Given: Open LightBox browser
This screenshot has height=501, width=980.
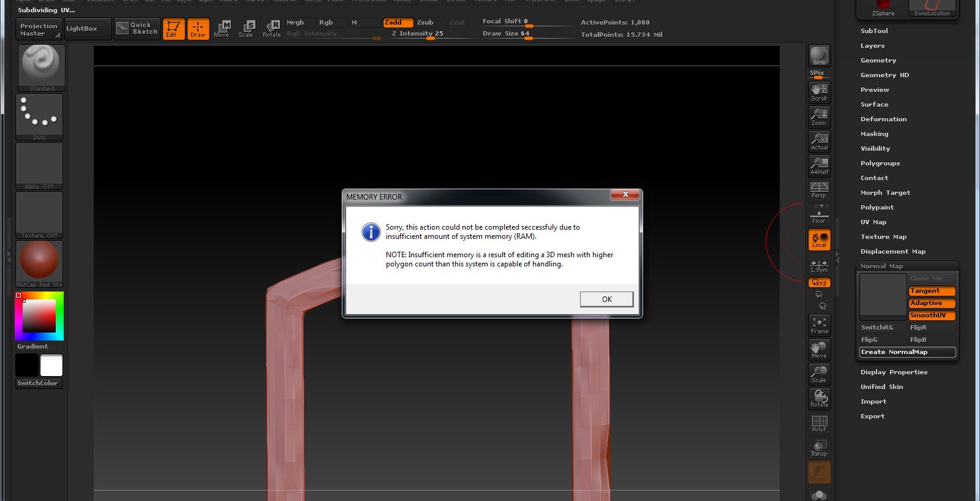Looking at the screenshot, I should pyautogui.click(x=88, y=29).
